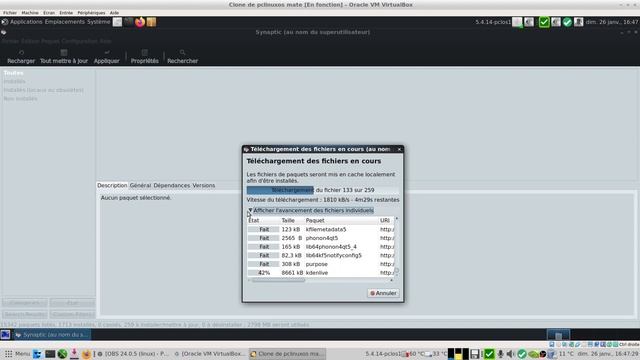Open the Emplacements menu
Screen dimensions: 640x360
point(64,22)
